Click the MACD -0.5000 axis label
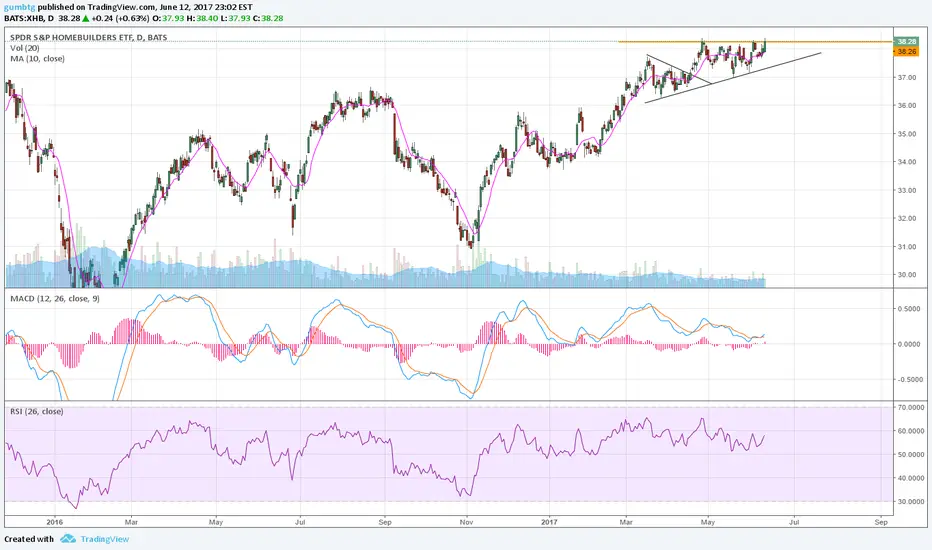Image resolution: width=932 pixels, height=550 pixels. point(908,379)
